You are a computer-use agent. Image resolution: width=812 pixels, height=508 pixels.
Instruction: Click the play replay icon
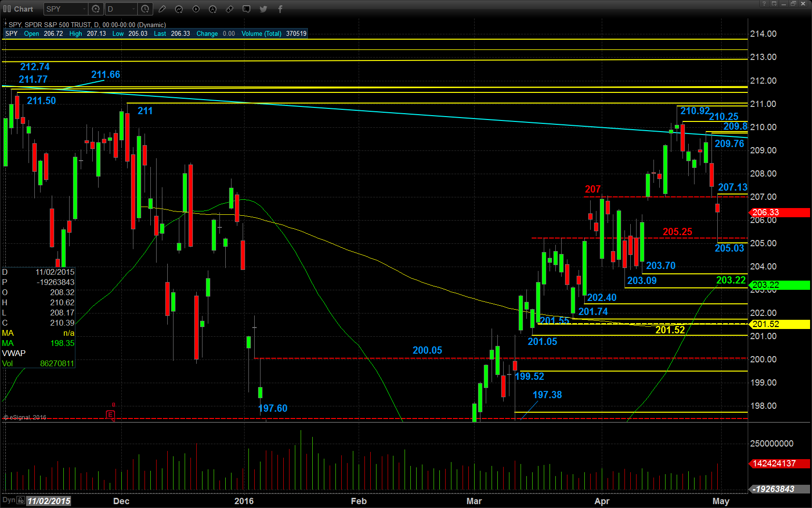[196, 9]
